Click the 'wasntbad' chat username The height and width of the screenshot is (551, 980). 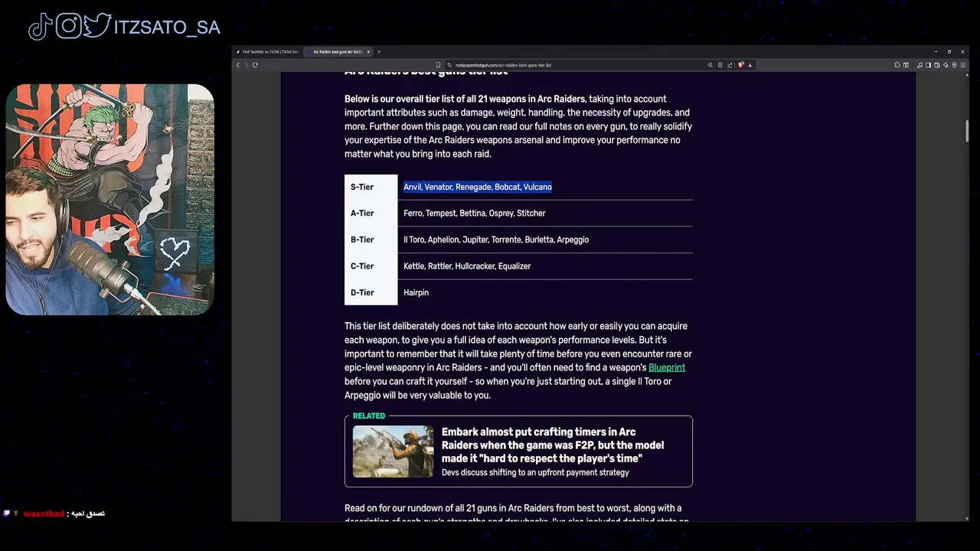(x=44, y=514)
